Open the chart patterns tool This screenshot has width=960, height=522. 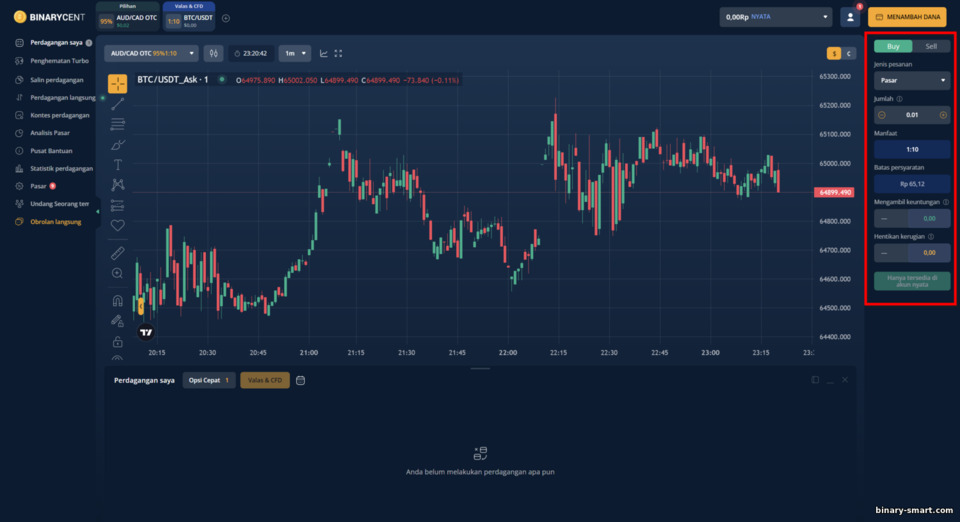coord(118,185)
